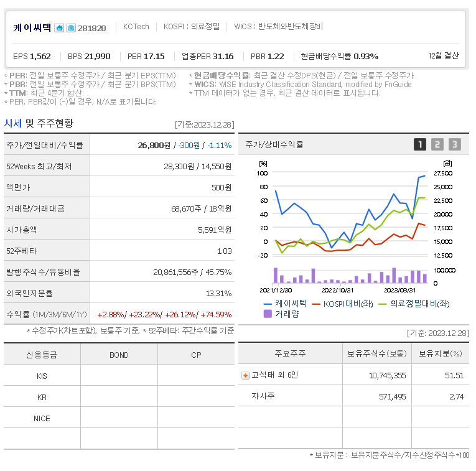Screen dimensions: 476x471
Task: Click the KCTech English name
Action: [x=136, y=27]
